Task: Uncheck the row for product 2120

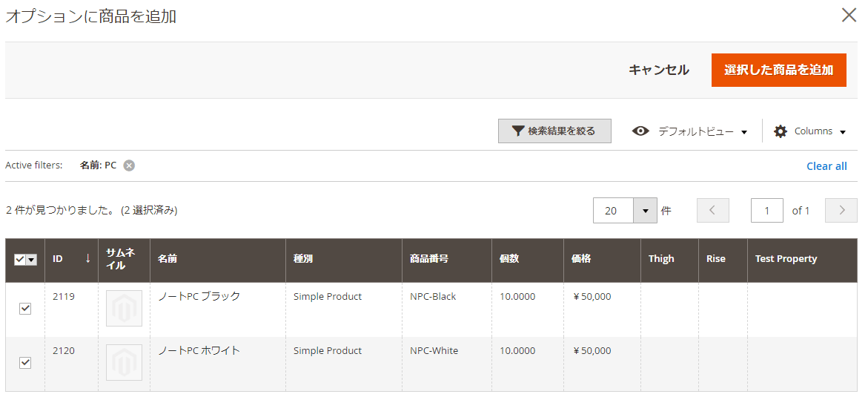Action: (25, 363)
